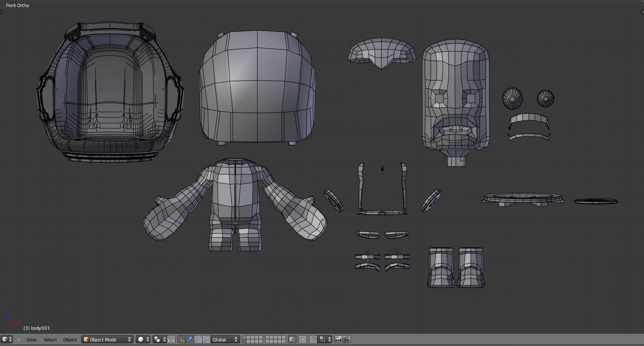Viewport: 644px width, 346px height.
Task: Open the viewport shading dropdown
Action: tap(142, 339)
